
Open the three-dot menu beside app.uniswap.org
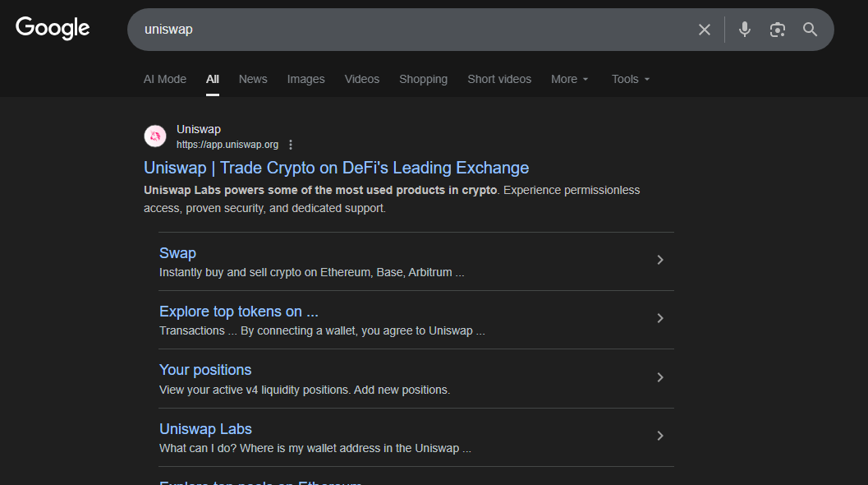[x=291, y=145]
